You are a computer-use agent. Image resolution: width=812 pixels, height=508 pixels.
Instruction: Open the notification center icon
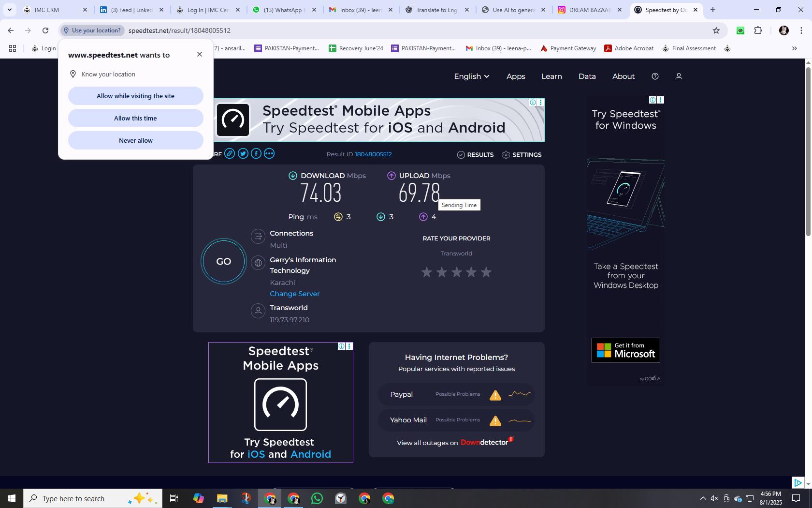(x=796, y=498)
